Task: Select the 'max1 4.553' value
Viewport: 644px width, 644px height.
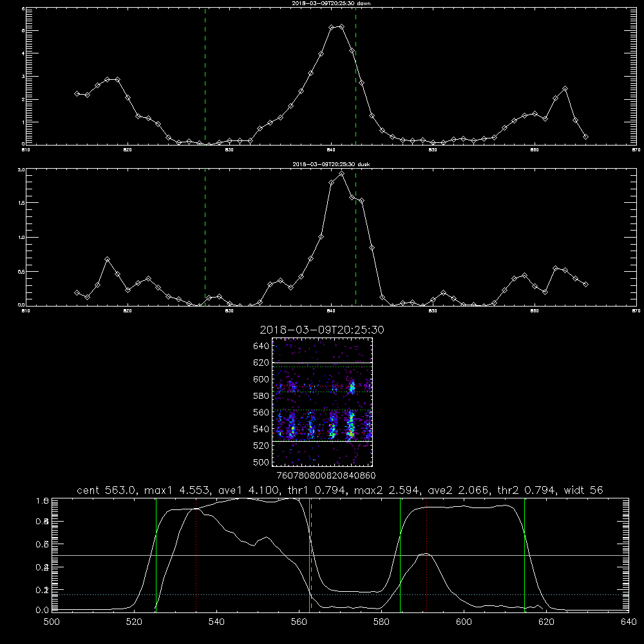Action: (x=175, y=490)
